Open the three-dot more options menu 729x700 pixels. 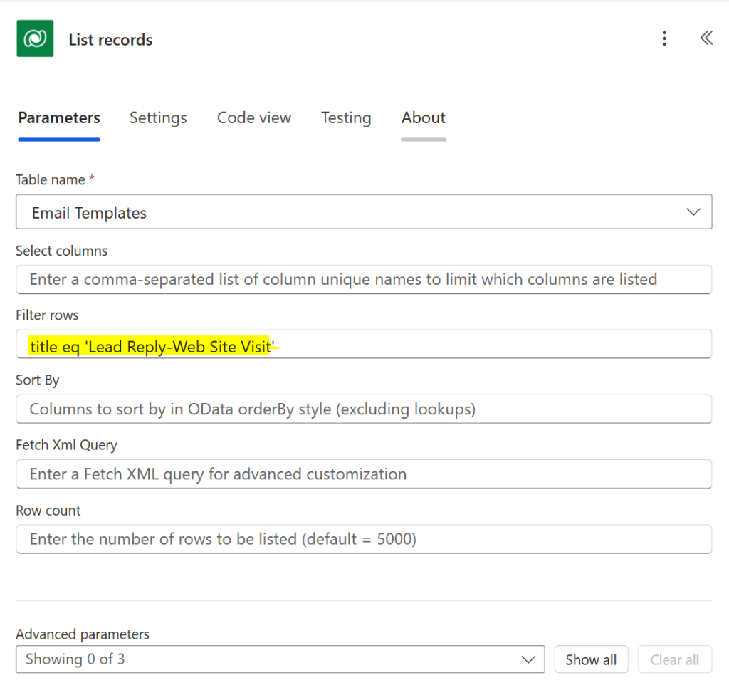[664, 39]
